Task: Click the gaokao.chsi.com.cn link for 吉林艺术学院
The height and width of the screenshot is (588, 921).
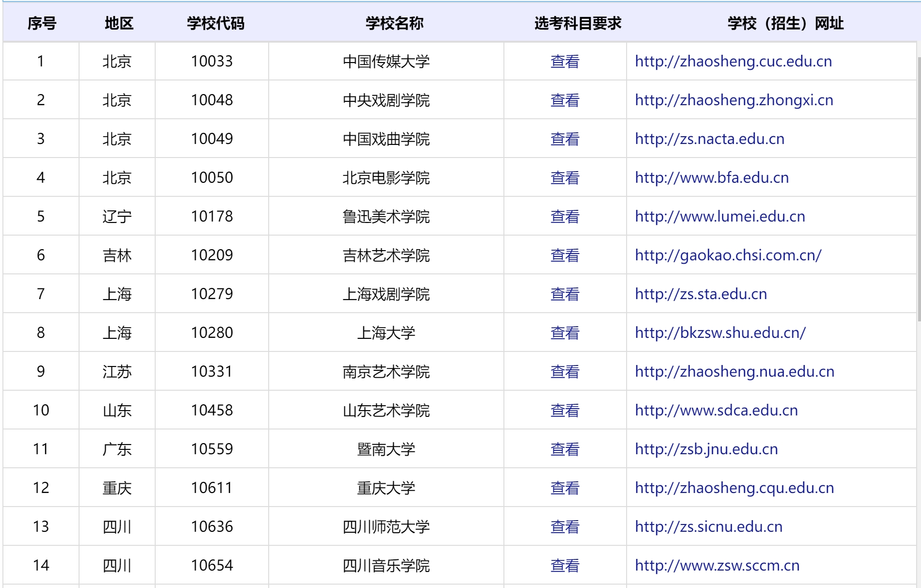Action: [728, 255]
